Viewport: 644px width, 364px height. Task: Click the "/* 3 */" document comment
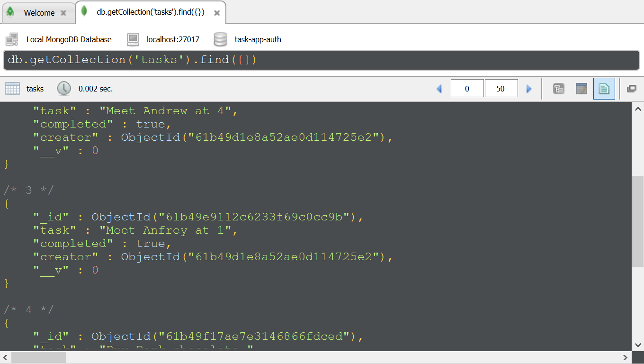pyautogui.click(x=29, y=191)
